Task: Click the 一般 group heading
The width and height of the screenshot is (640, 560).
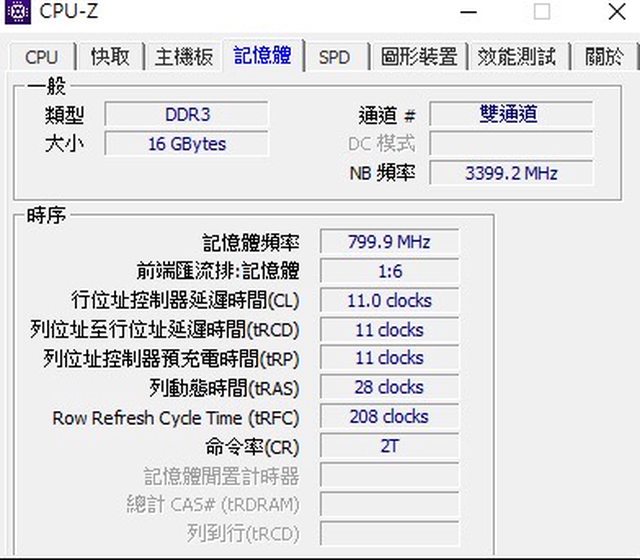Action: coord(46,86)
